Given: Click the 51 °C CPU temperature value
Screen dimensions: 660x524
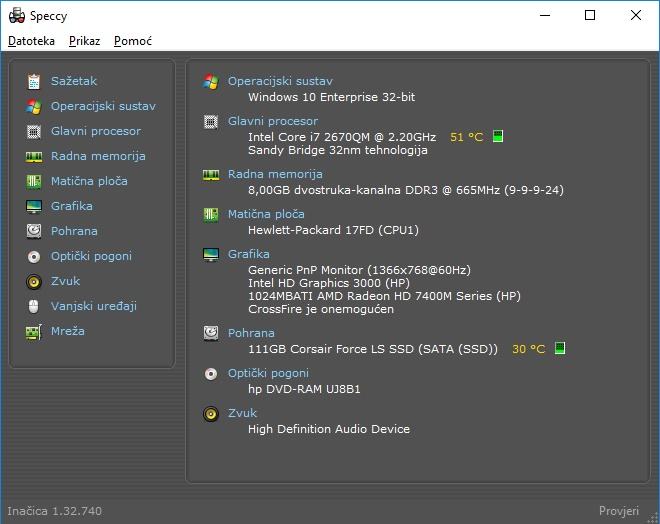Looking at the screenshot, I should 466,137.
